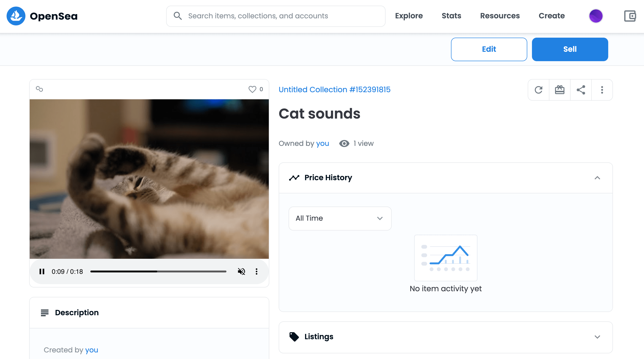This screenshot has width=644, height=359.
Task: Click the eye views icon
Action: (x=344, y=144)
